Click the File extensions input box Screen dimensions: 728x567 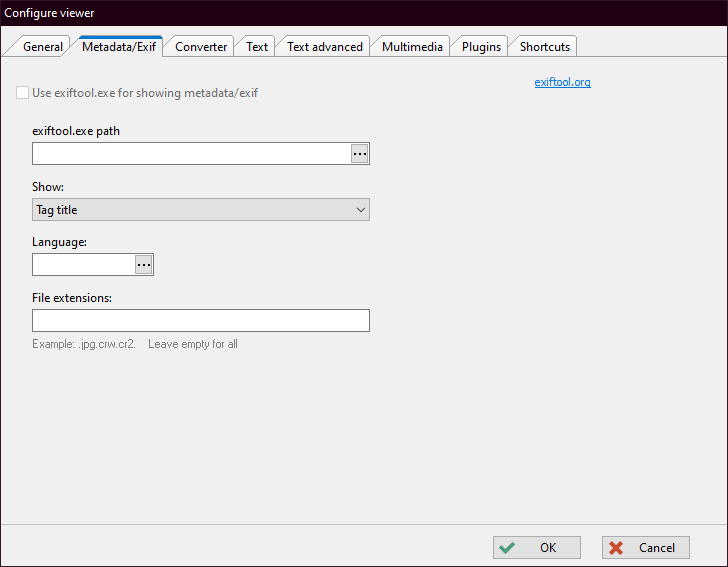[x=201, y=321]
